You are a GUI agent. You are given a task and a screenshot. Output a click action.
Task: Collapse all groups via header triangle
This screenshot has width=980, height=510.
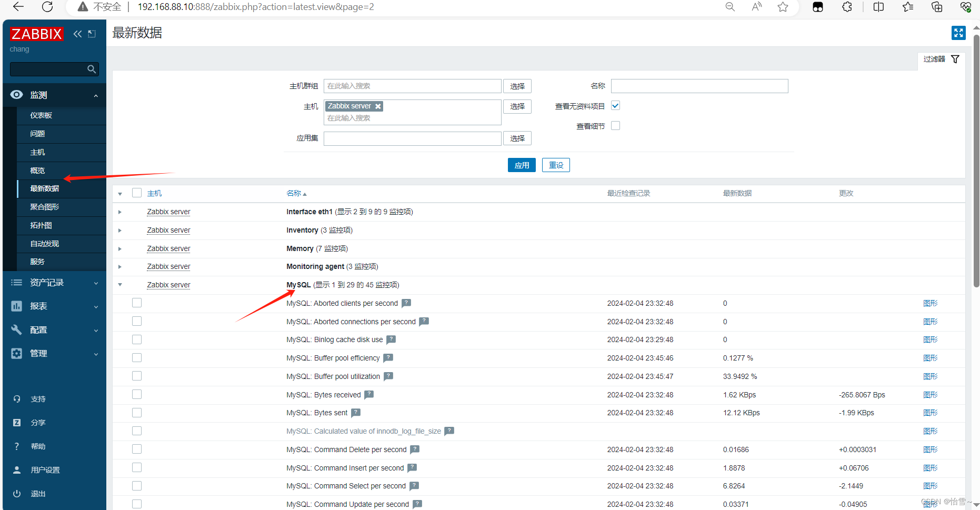(120, 194)
